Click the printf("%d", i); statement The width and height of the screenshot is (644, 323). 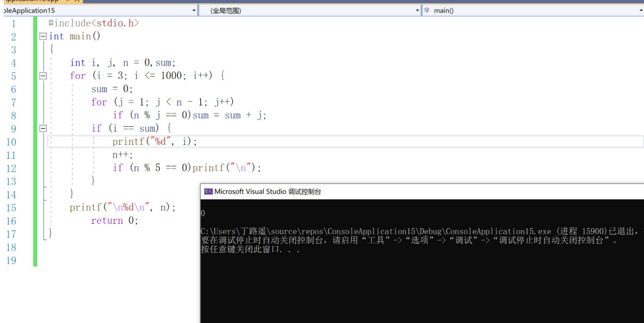(x=154, y=141)
